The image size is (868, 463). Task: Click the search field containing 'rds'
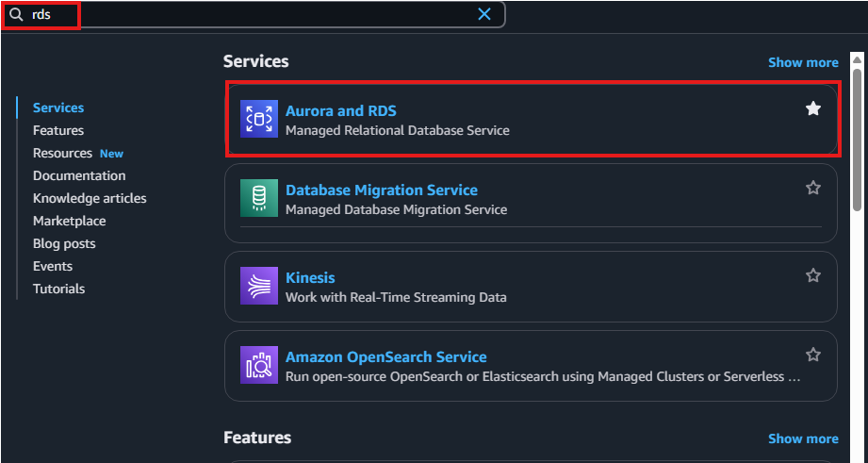coord(253,14)
